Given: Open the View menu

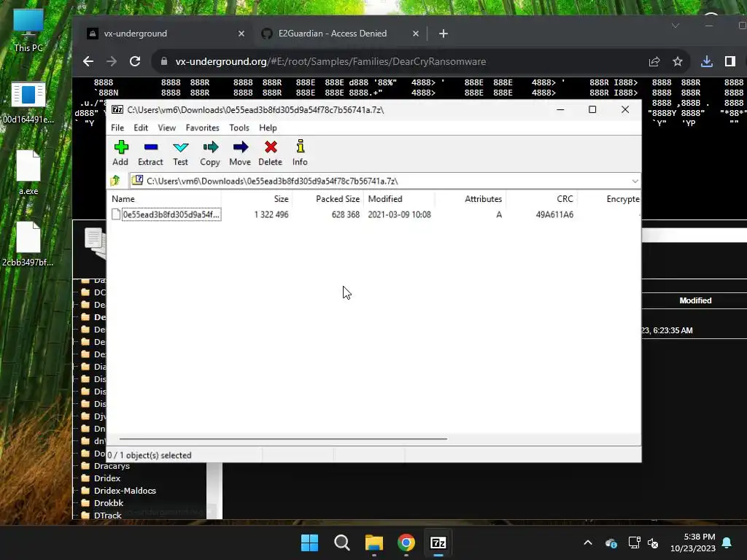Looking at the screenshot, I should click(167, 128).
